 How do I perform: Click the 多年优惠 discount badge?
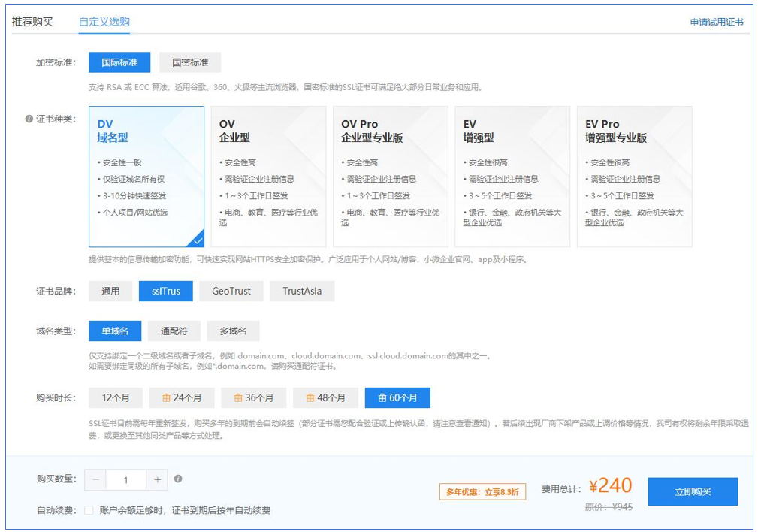pos(482,492)
